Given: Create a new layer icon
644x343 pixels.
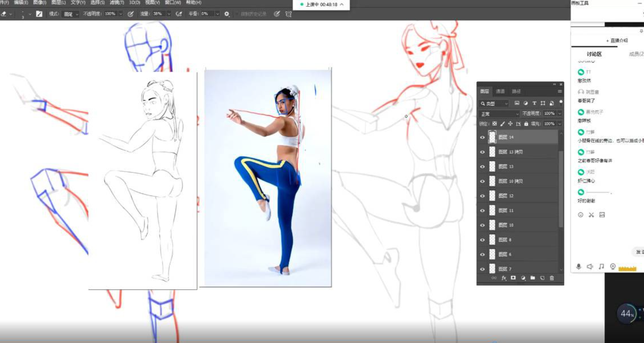Looking at the screenshot, I should (x=542, y=278).
